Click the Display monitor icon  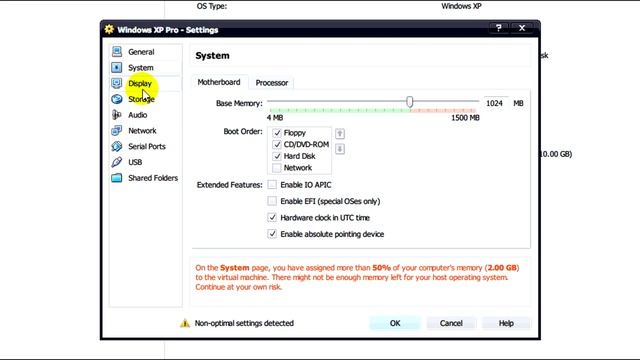(117, 83)
